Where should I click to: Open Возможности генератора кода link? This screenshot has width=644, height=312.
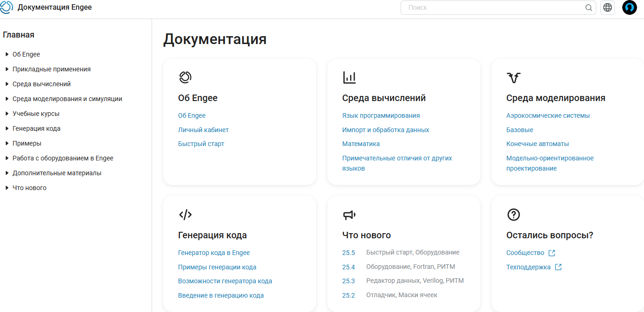225,281
